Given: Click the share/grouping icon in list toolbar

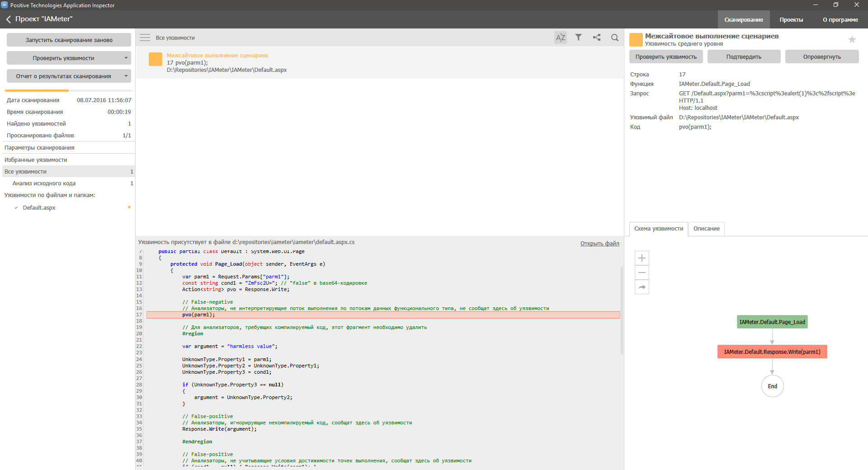Looking at the screenshot, I should [x=597, y=38].
